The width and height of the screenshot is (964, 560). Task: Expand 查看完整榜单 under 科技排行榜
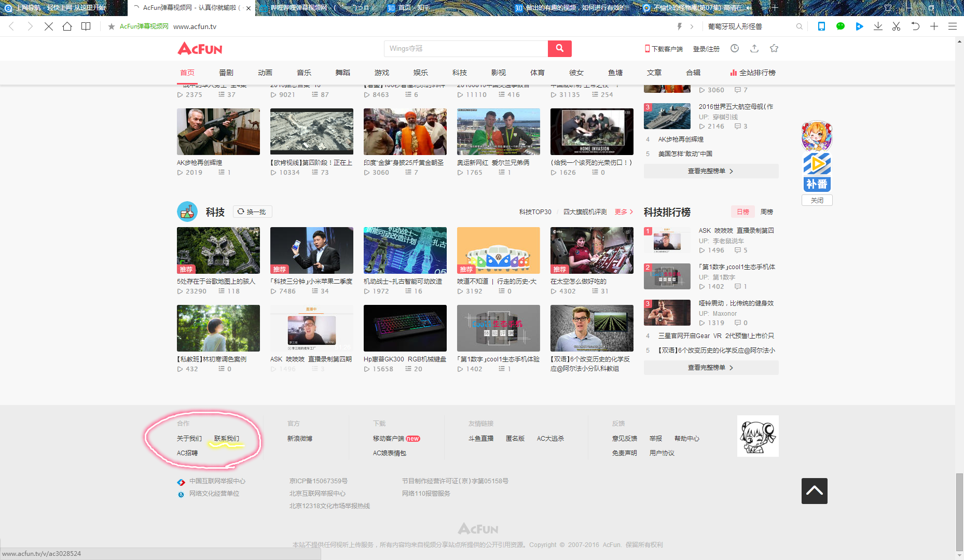pos(711,368)
